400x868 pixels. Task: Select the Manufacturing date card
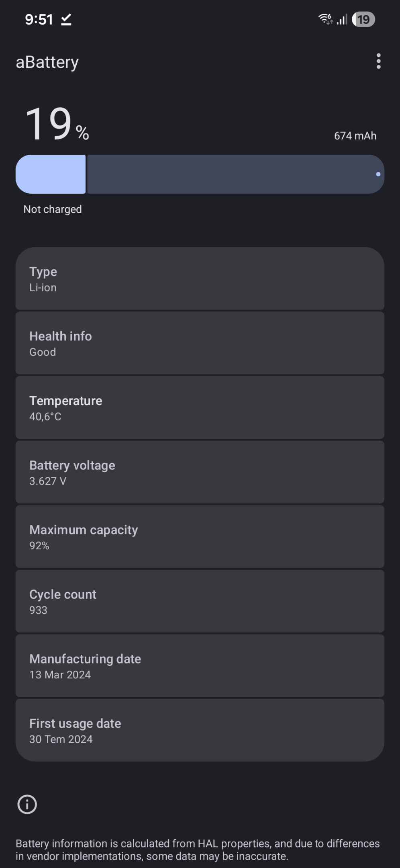pyautogui.click(x=200, y=665)
